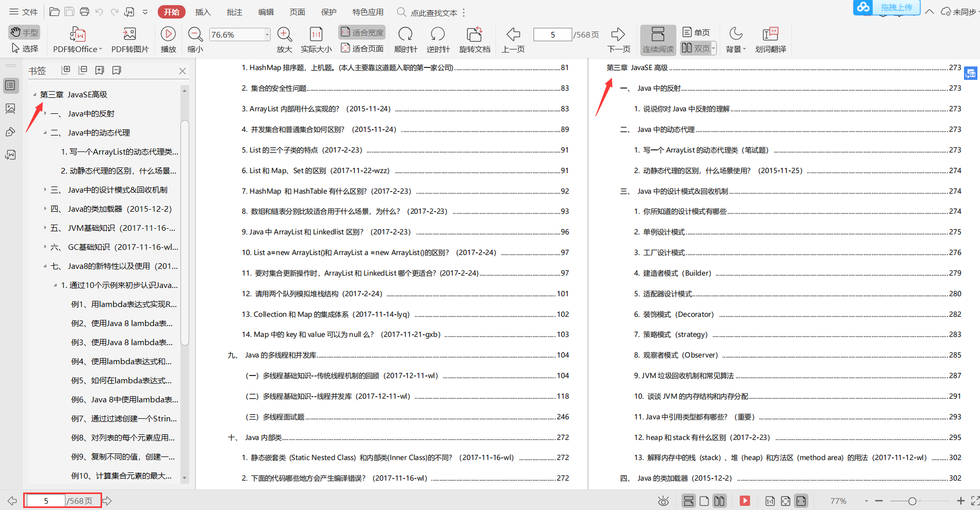The height and width of the screenshot is (510, 980).
Task: Click the zoom slider handle in status bar
Action: pos(912,501)
